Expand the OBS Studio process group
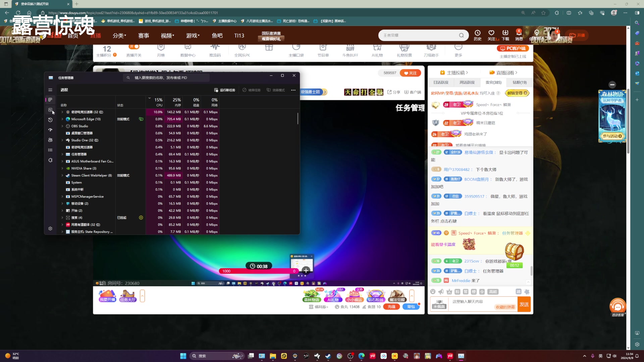Image resolution: width=644 pixels, height=362 pixels. [62, 126]
